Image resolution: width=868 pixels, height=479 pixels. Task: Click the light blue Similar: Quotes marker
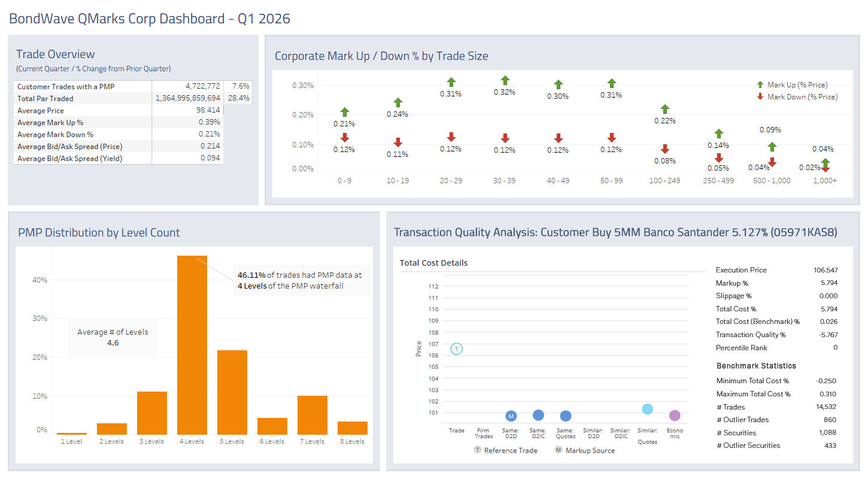[647, 409]
